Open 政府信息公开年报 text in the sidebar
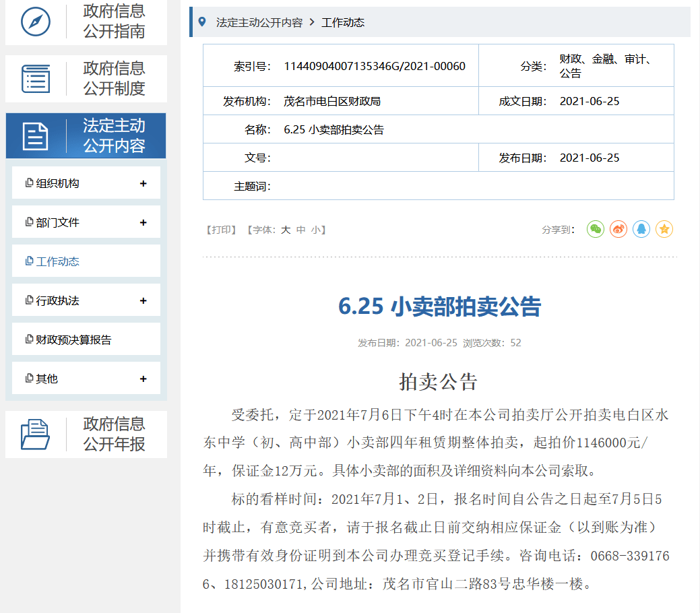The image size is (700, 613). (115, 434)
